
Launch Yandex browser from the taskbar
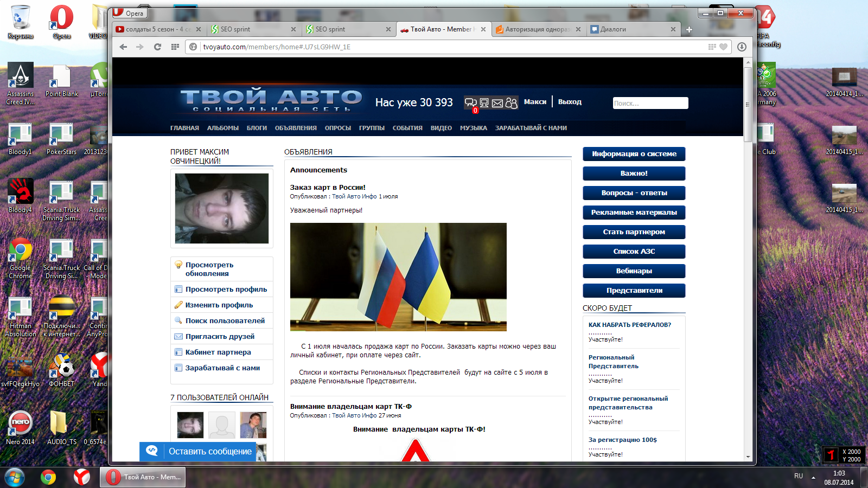[82, 477]
